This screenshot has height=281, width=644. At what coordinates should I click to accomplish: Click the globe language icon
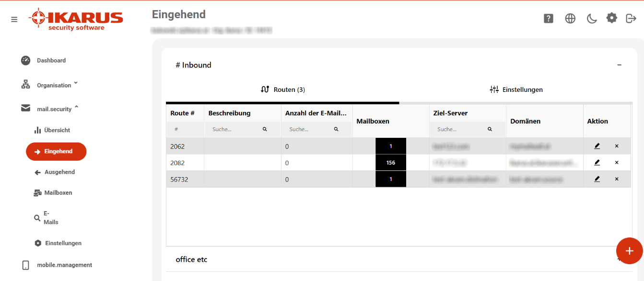(570, 19)
